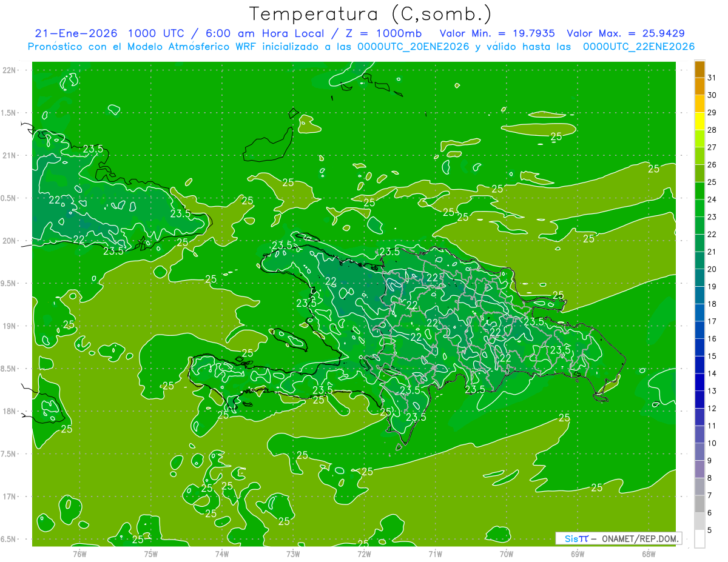Click the colorbar label '12'
728x562 pixels.
(712, 409)
